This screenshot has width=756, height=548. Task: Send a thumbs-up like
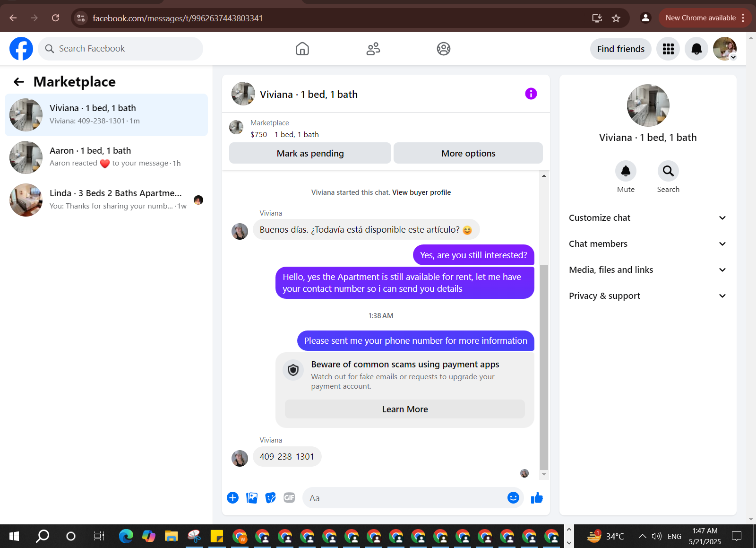pos(537,497)
